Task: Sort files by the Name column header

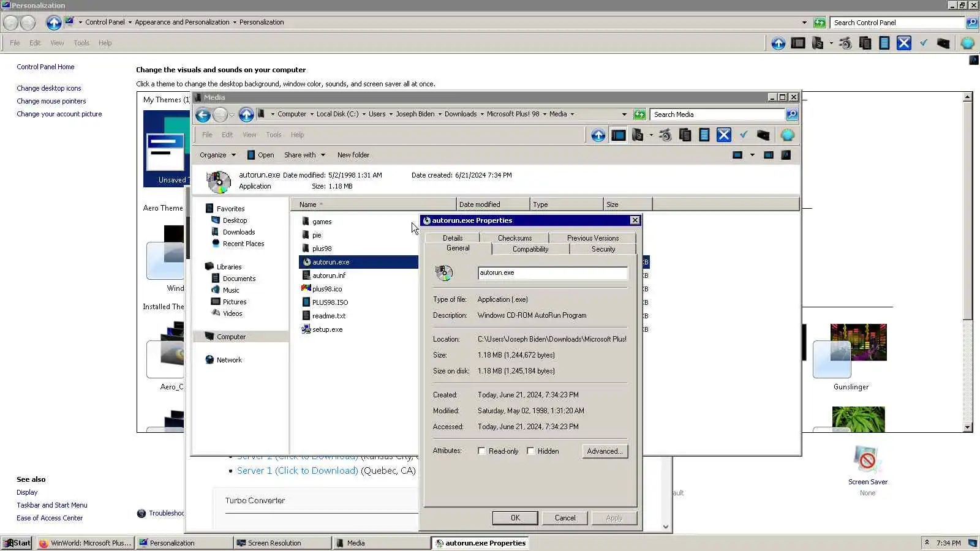Action: pos(374,204)
